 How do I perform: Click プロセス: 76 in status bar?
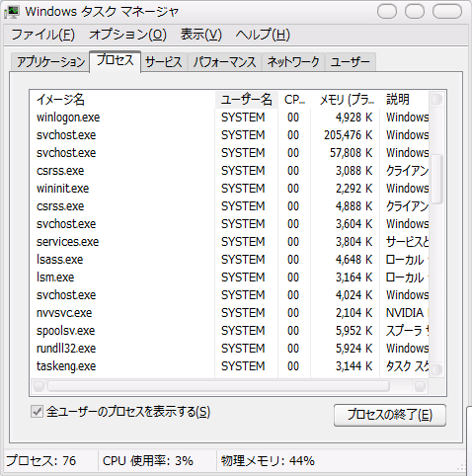point(40,461)
